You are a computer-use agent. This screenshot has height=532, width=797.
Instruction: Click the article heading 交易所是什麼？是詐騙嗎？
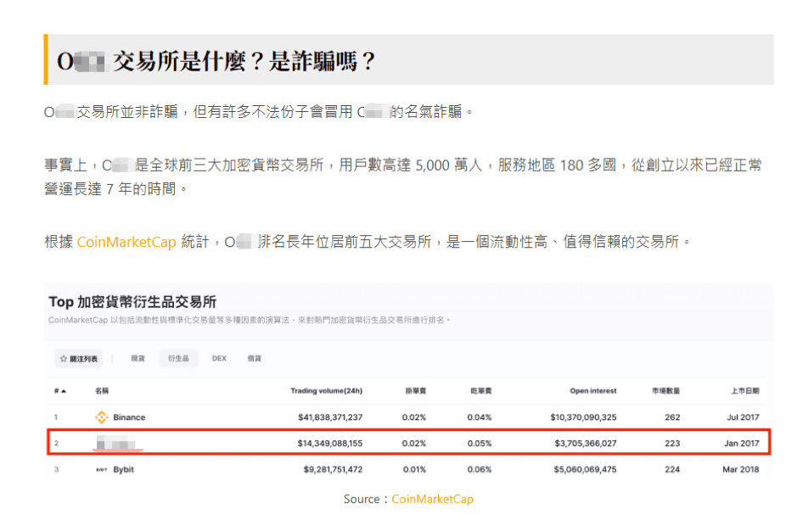[x=244, y=61]
